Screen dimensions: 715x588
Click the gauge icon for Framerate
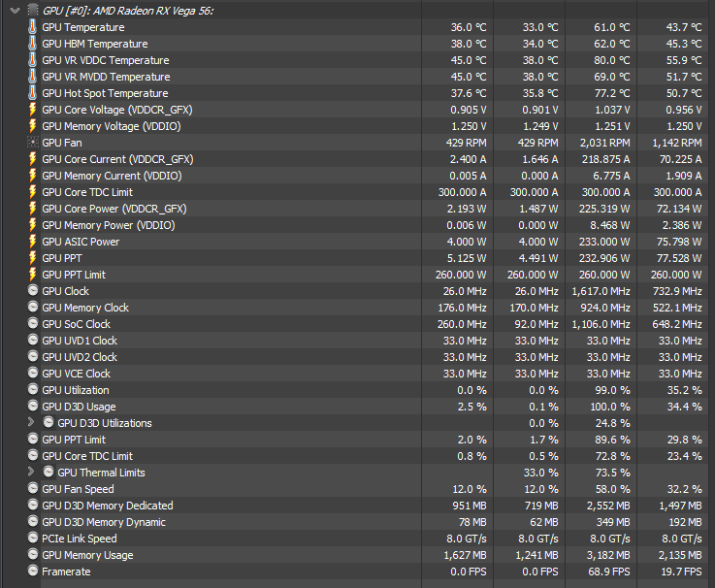coord(33,571)
